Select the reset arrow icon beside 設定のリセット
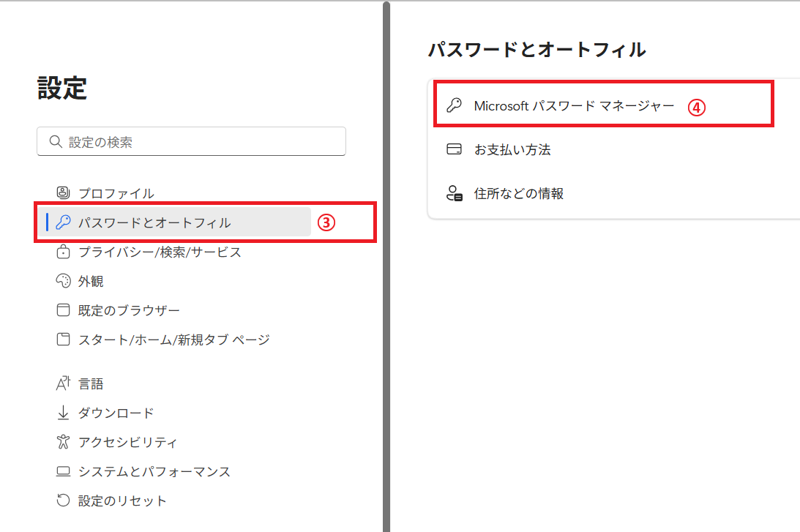Screen dimensions: 800x532 (x=63, y=501)
